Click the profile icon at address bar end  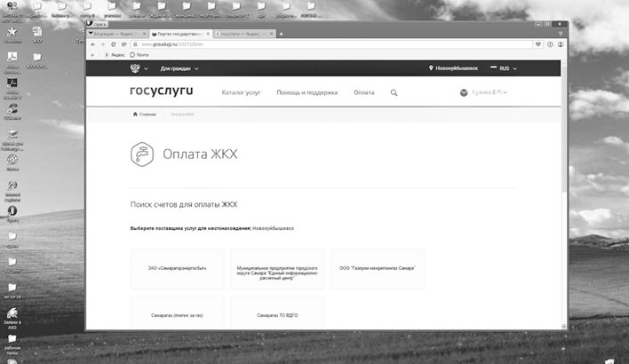pyautogui.click(x=561, y=44)
